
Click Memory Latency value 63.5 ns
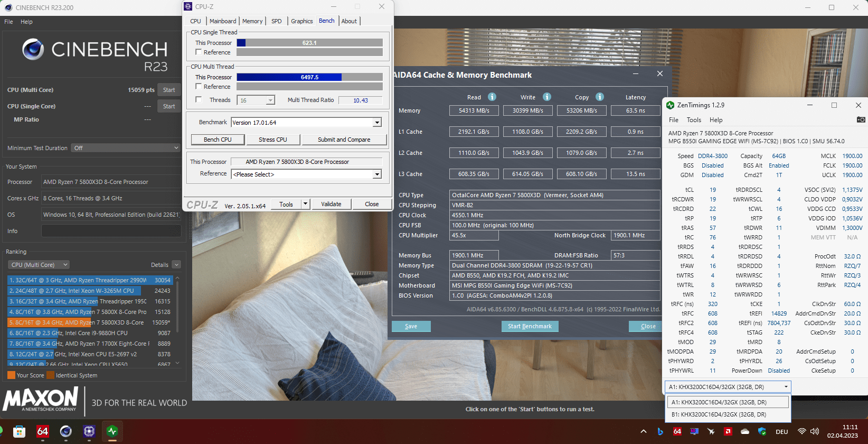click(x=635, y=110)
